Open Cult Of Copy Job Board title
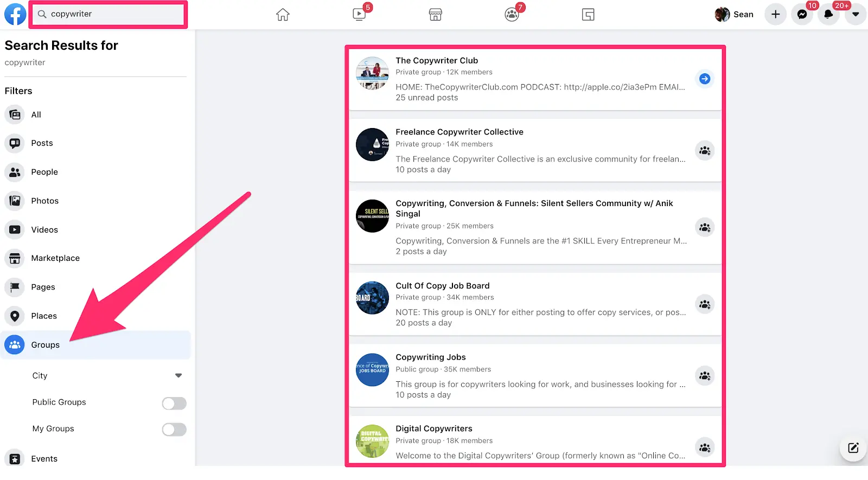The width and height of the screenshot is (868, 480). click(443, 286)
